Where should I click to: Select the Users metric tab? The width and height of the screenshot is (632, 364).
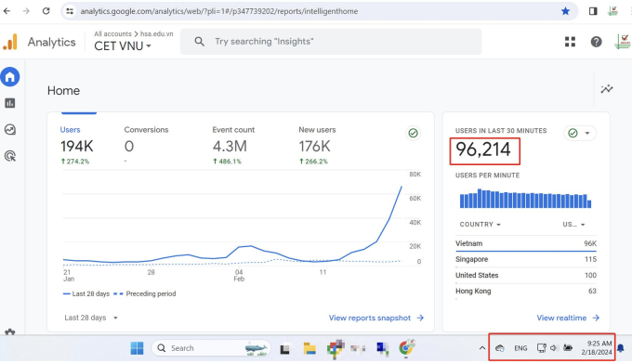click(76, 146)
